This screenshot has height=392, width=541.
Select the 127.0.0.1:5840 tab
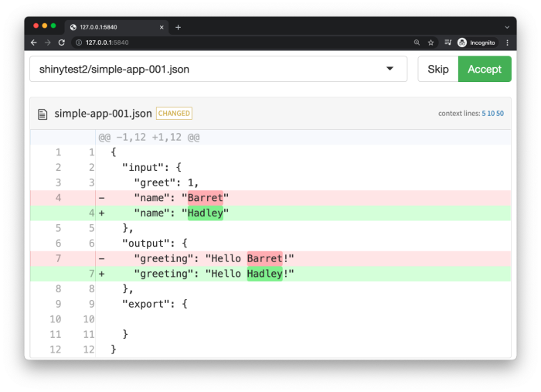pos(112,27)
